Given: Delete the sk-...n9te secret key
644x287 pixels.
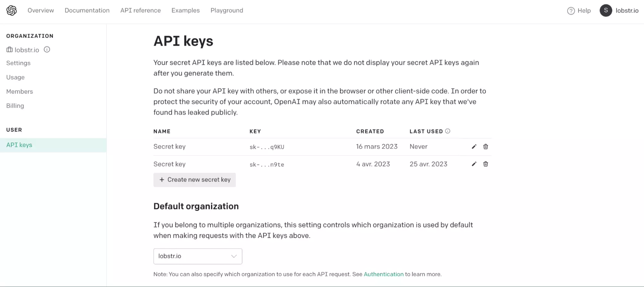Looking at the screenshot, I should click(485, 164).
